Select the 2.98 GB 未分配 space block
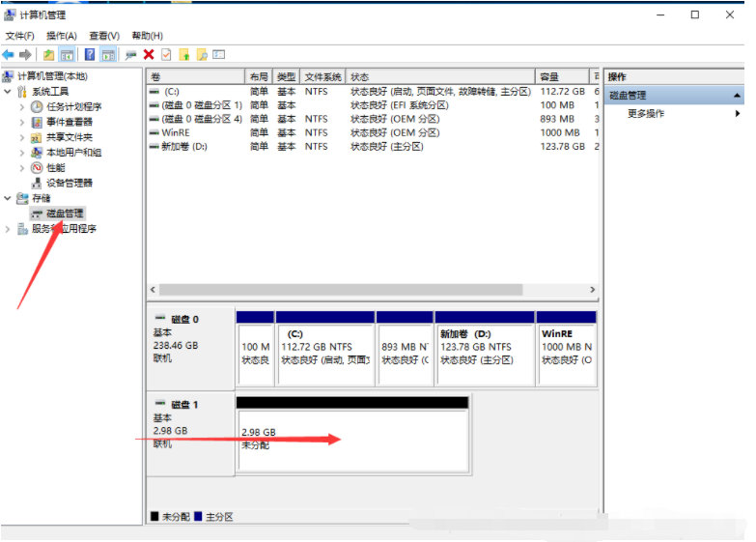This screenshot has width=756, height=542. point(353,435)
